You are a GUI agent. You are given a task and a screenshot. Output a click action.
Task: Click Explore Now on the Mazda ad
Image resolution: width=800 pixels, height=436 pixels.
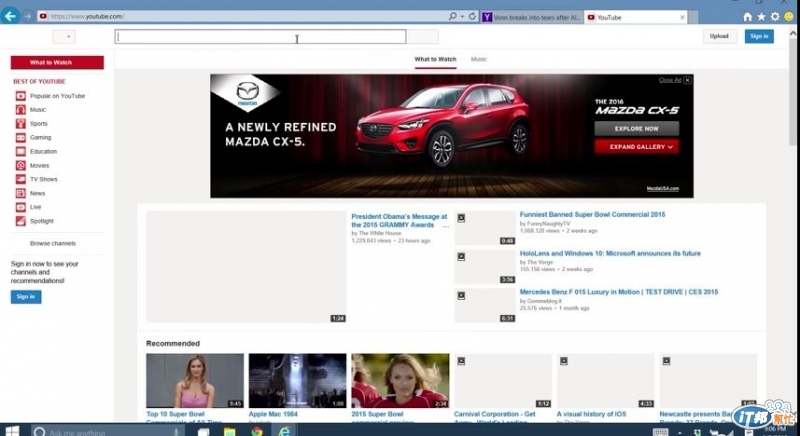pyautogui.click(x=636, y=129)
